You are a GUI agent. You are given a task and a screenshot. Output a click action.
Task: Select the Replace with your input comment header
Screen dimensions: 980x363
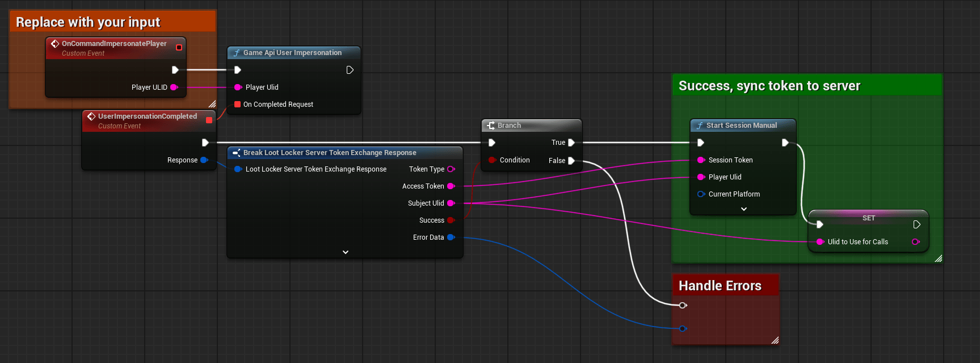(88, 22)
